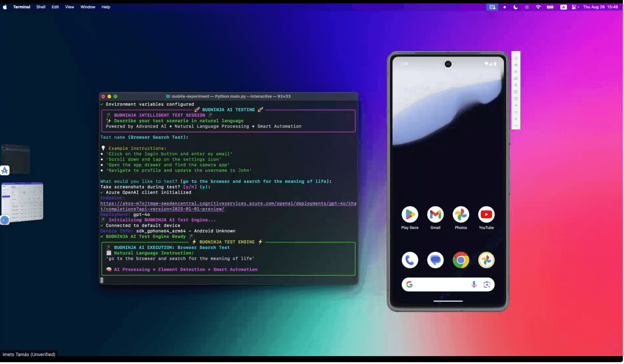
Task: Click 'sdk_gphone64_arm64 - Android Unknown' device info
Action: coord(186,231)
